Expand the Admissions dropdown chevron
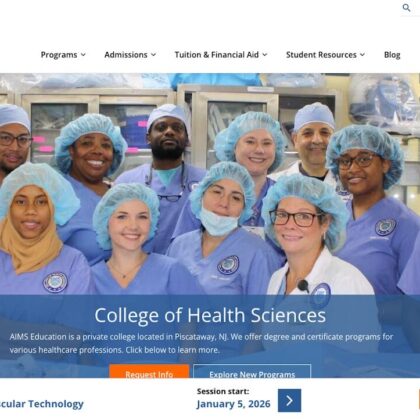The height and width of the screenshot is (420, 420). [x=153, y=55]
